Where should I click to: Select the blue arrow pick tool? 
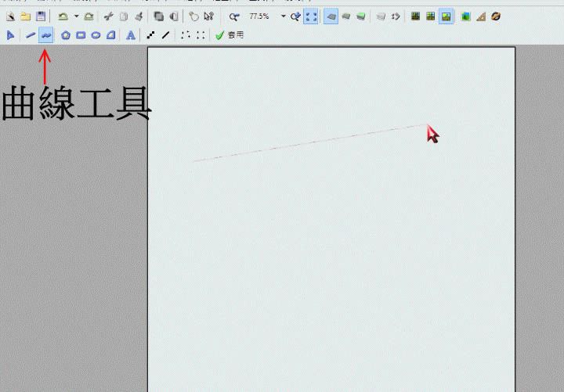coord(10,35)
